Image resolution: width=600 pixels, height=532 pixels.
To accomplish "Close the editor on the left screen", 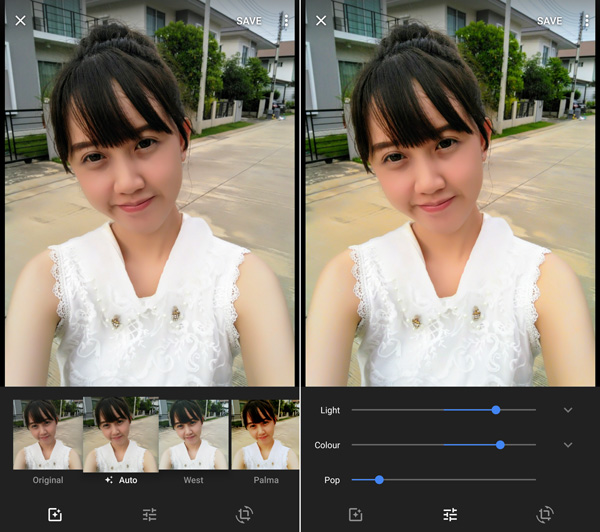I will 20,20.
